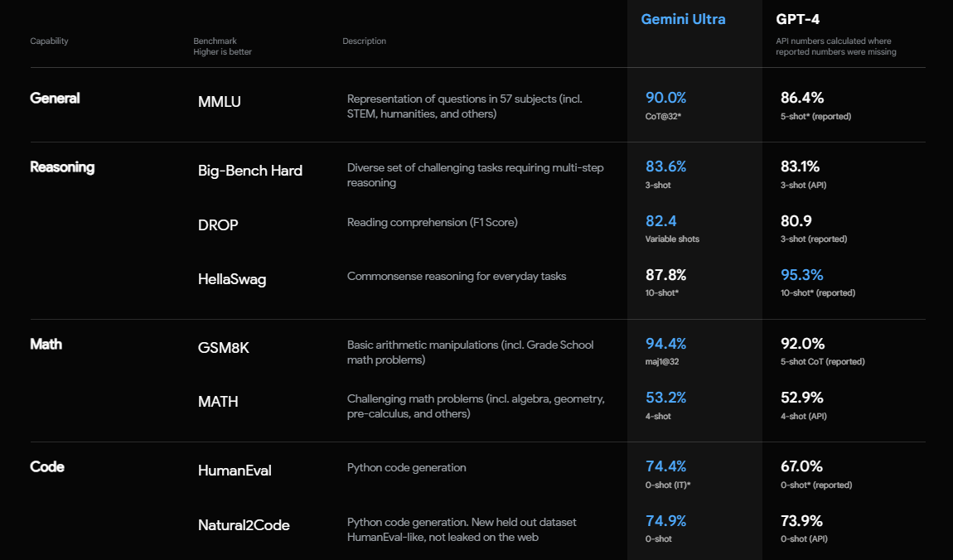953x560 pixels.
Task: Select GPT-4's 86.4% MMLU score
Action: tap(802, 98)
